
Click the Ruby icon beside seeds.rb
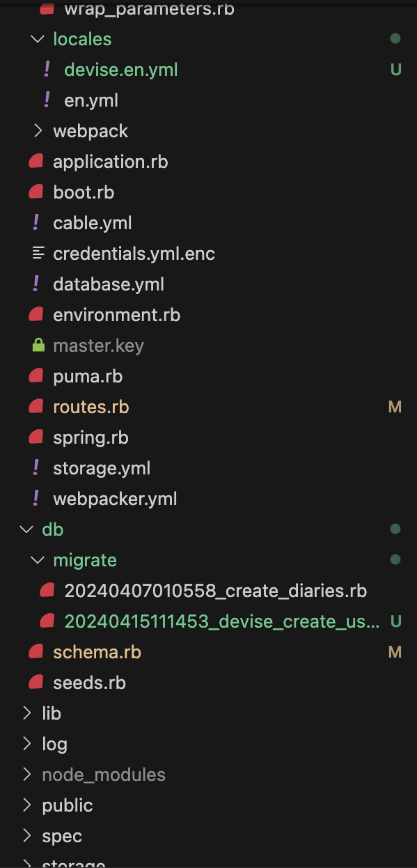click(x=36, y=682)
